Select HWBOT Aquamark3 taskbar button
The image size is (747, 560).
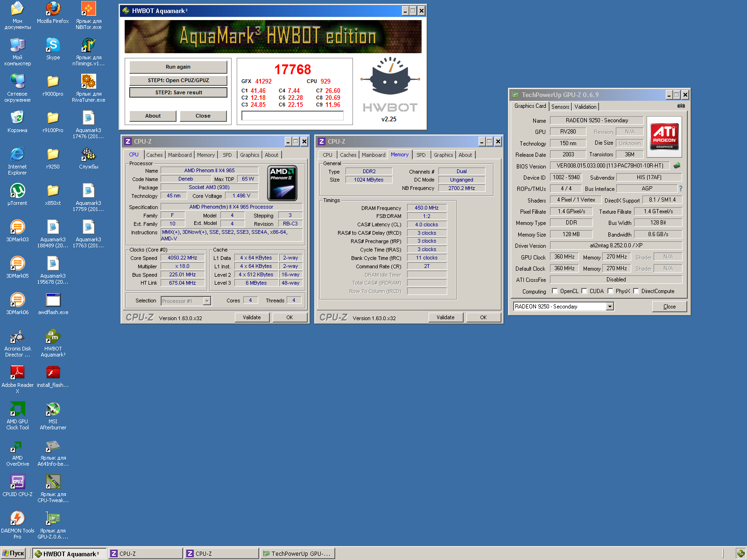coord(69,553)
